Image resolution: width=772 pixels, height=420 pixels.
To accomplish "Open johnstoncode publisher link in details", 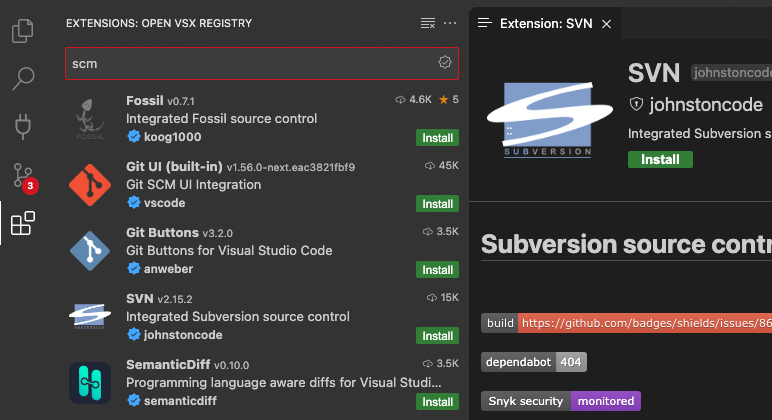I will 706,104.
